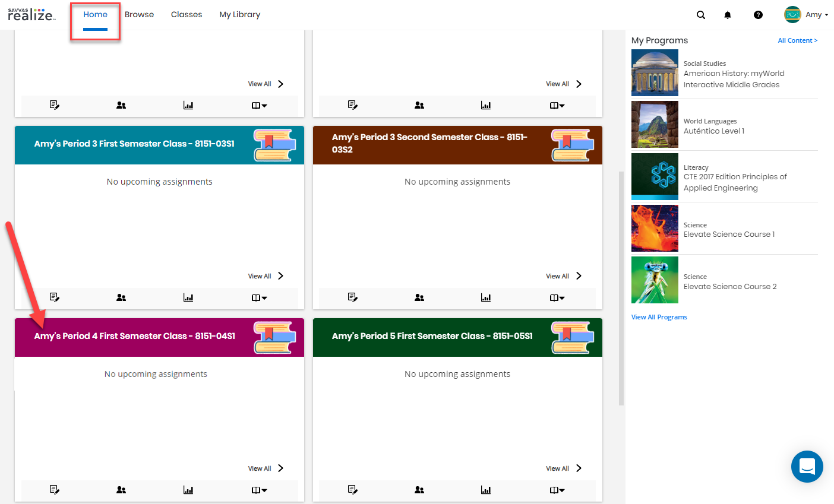834x504 pixels.
Task: Click Amy's profile avatar image
Action: pos(792,14)
